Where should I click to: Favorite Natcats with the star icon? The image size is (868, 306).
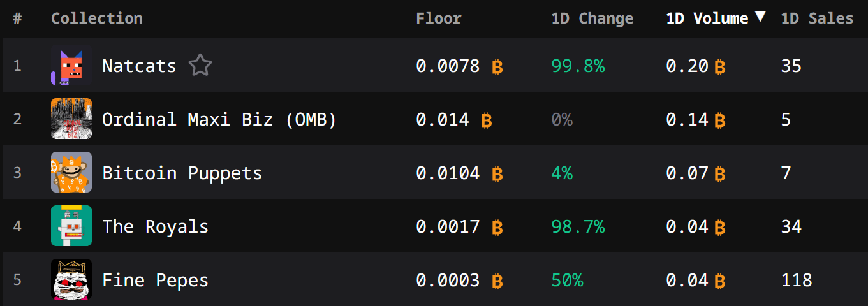[x=200, y=66]
